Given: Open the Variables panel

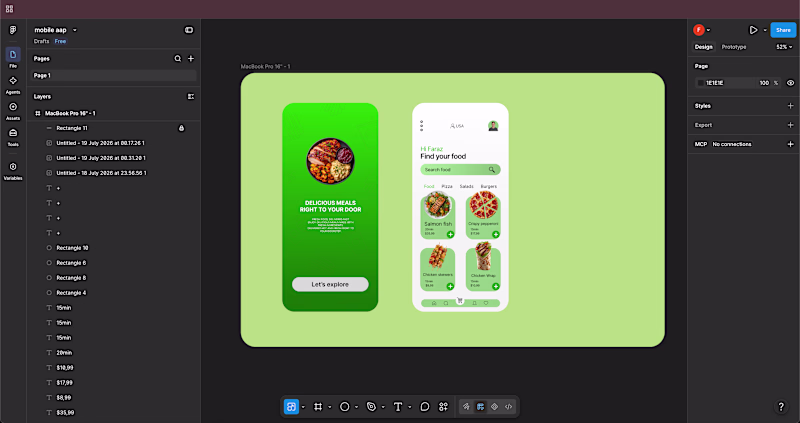Looking at the screenshot, I should tap(13, 170).
